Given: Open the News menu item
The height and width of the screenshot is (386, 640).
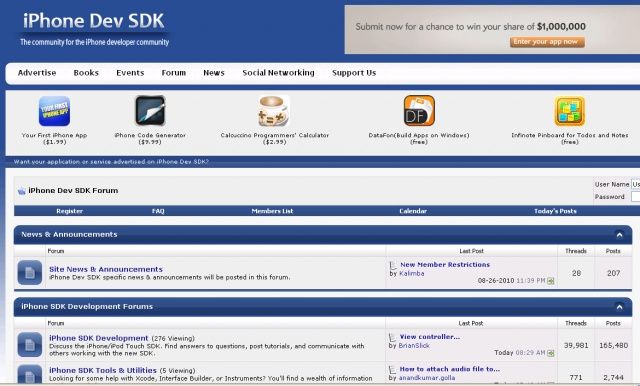Looking at the screenshot, I should 214,73.
